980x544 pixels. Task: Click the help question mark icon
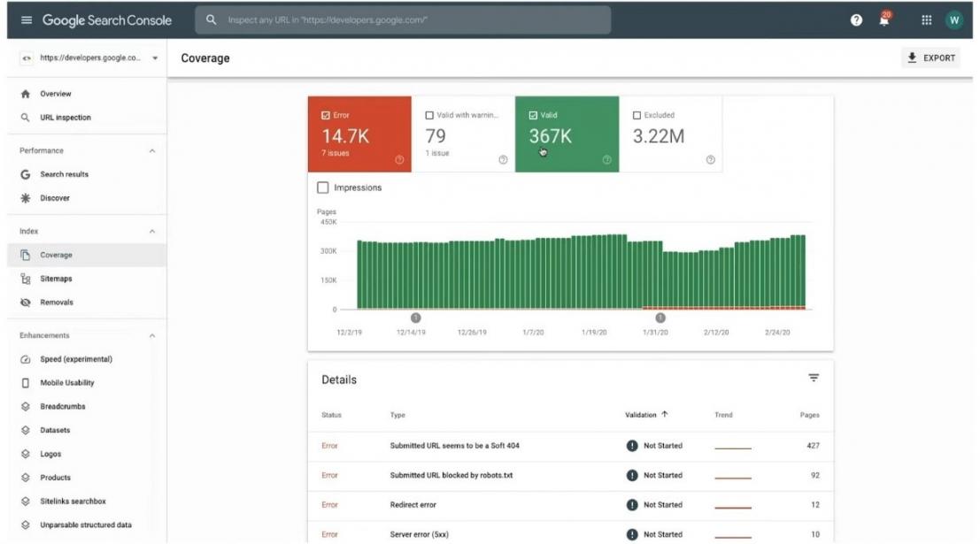click(856, 20)
